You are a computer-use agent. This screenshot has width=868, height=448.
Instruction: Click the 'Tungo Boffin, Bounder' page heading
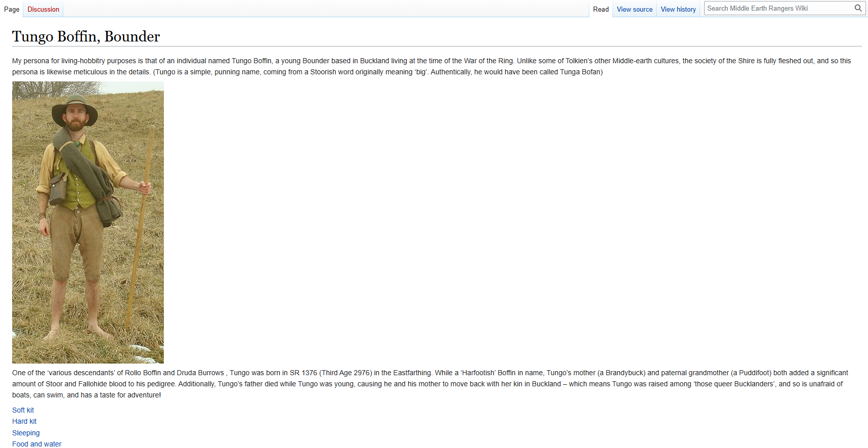[x=86, y=36]
